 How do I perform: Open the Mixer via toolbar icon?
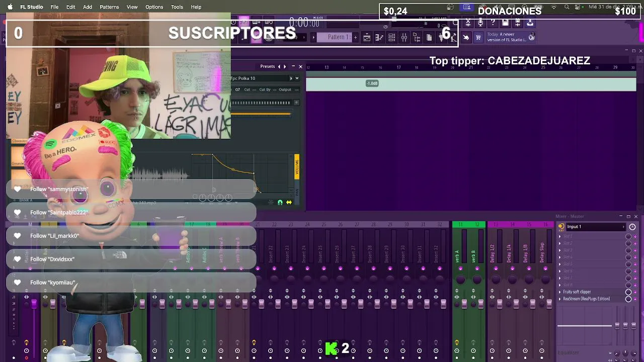click(x=404, y=38)
